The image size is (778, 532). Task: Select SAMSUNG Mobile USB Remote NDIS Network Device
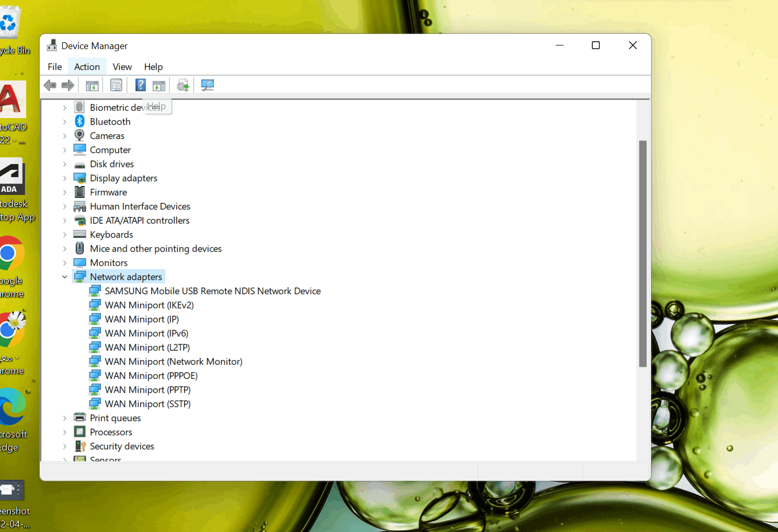pos(213,291)
